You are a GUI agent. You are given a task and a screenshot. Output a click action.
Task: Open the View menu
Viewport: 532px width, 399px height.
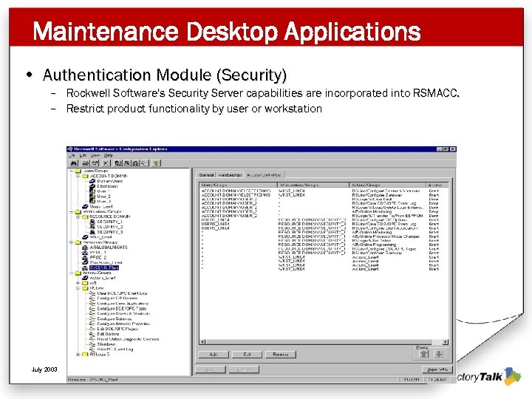coord(95,155)
